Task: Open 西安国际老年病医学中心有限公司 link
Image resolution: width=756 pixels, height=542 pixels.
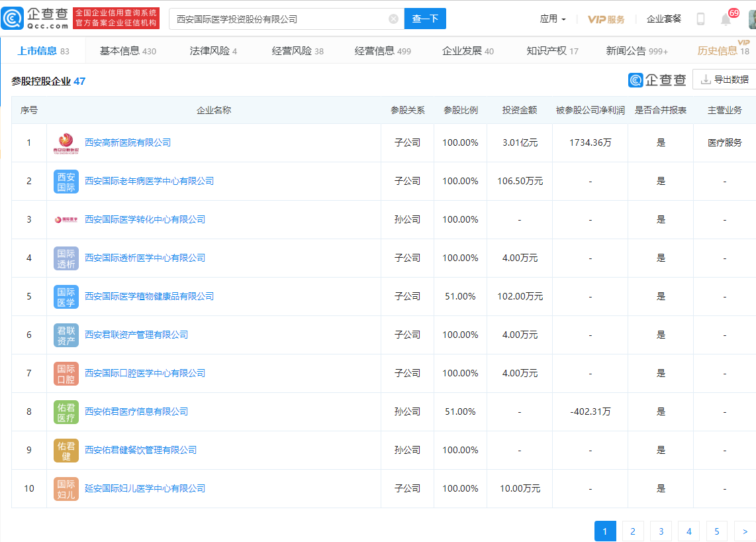Action: [149, 181]
